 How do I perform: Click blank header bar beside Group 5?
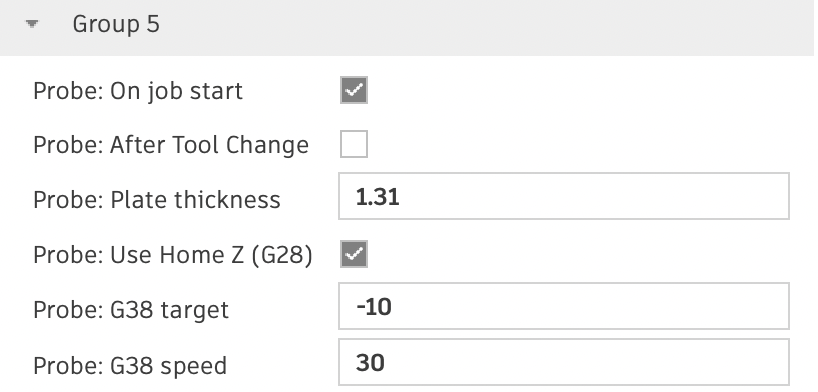coord(485,26)
